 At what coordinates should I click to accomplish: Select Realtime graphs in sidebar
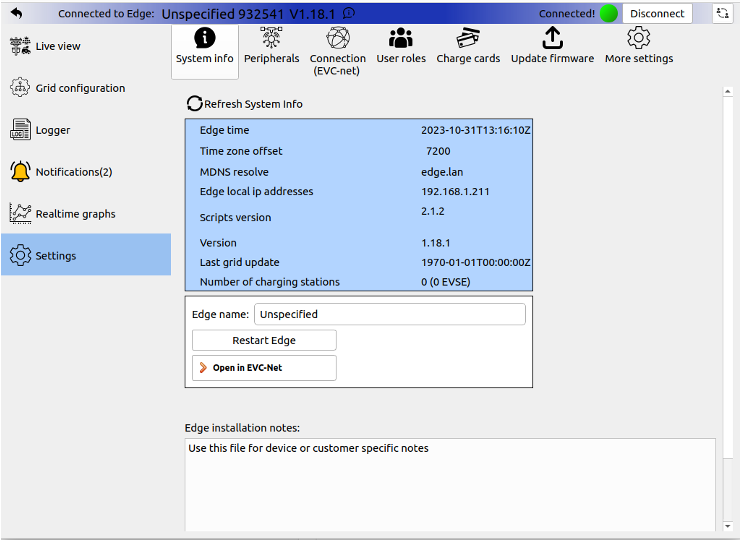click(76, 214)
